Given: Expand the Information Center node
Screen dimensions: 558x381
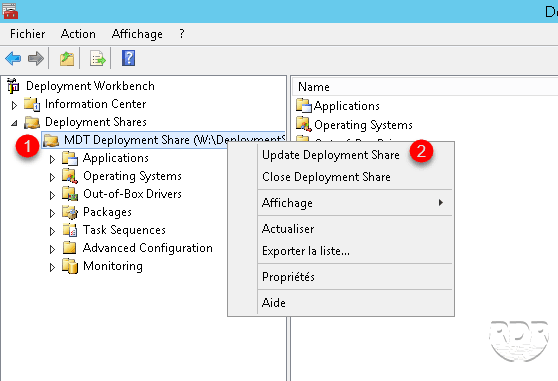Looking at the screenshot, I should click(x=14, y=105).
